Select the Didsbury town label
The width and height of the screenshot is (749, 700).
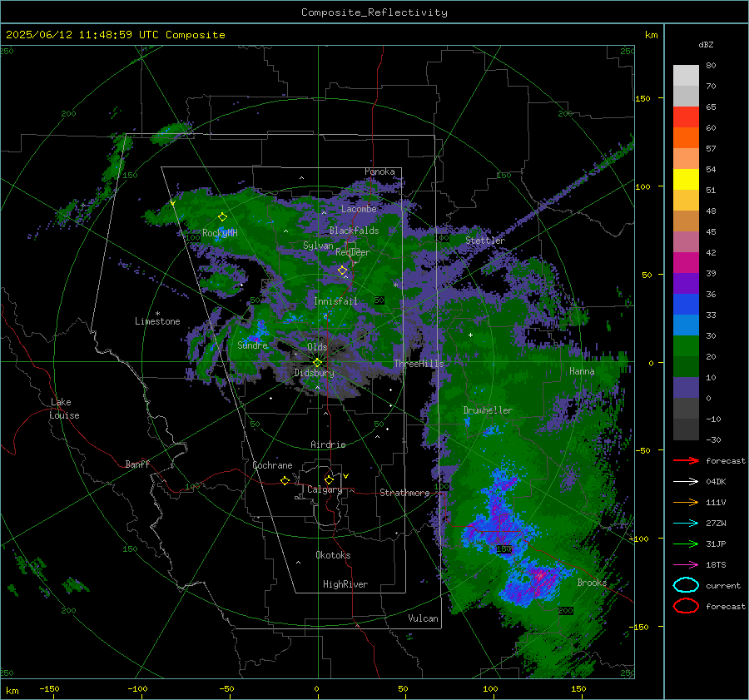coord(314,373)
